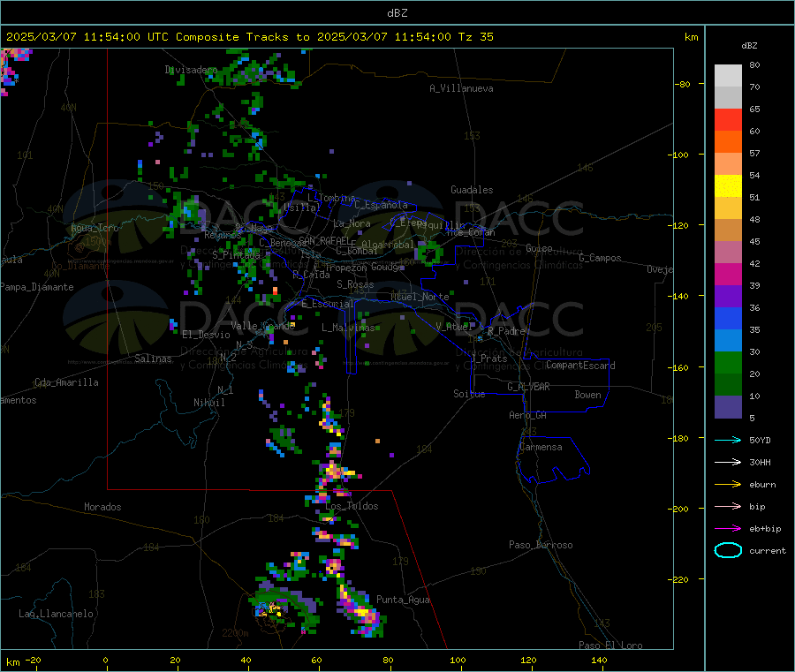Click the Morados place label

pos(102,507)
